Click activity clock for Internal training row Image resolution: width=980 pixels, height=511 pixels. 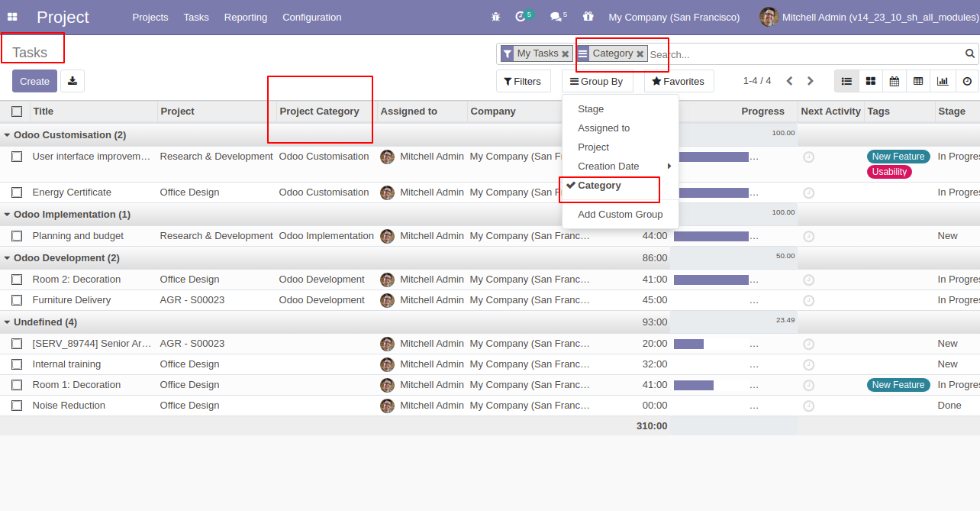click(809, 365)
